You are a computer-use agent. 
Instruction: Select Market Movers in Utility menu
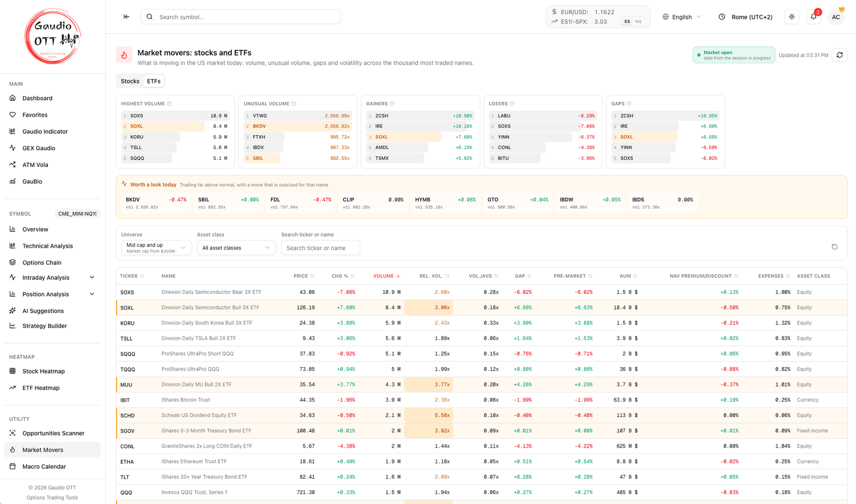(52, 450)
